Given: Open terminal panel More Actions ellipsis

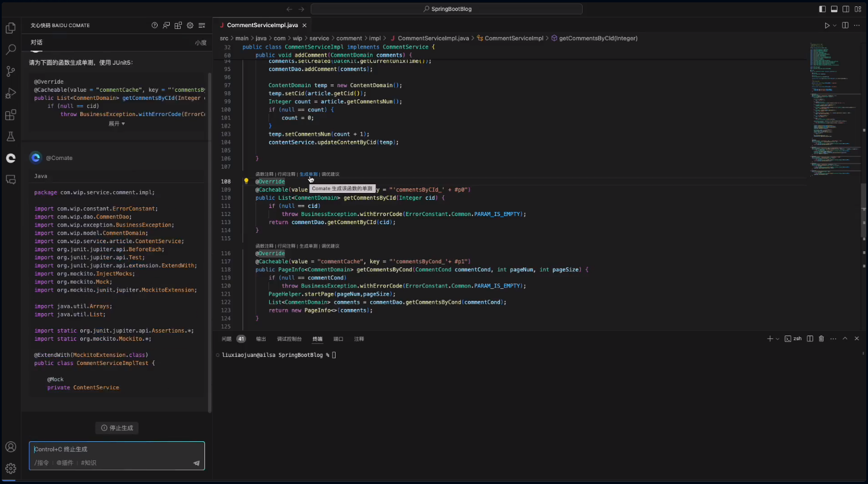Looking at the screenshot, I should (x=833, y=339).
